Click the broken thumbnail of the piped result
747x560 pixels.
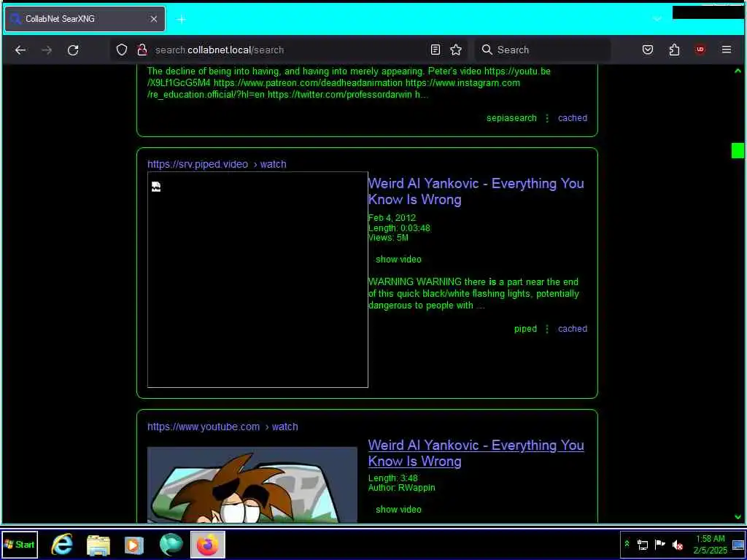click(258, 279)
